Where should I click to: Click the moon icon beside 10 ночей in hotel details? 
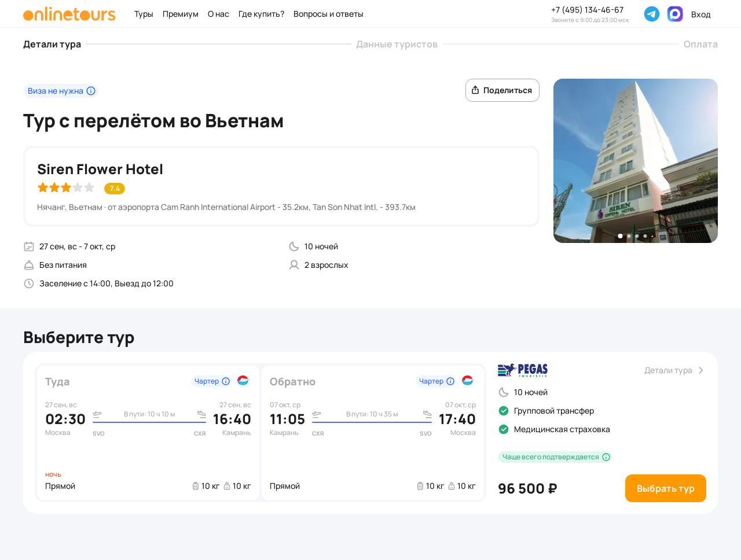[x=294, y=246]
